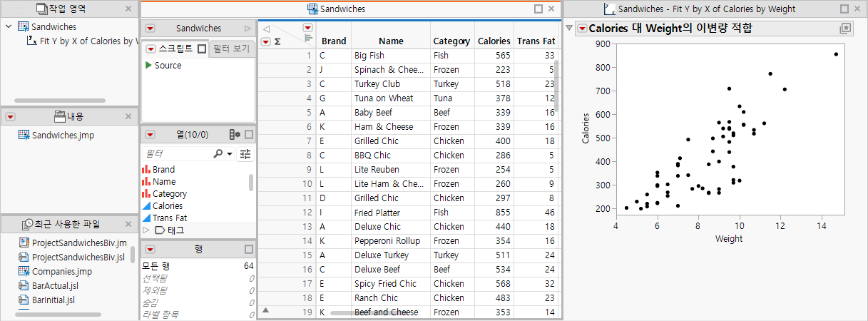
Task: Select the Name column header
Action: click(x=391, y=41)
